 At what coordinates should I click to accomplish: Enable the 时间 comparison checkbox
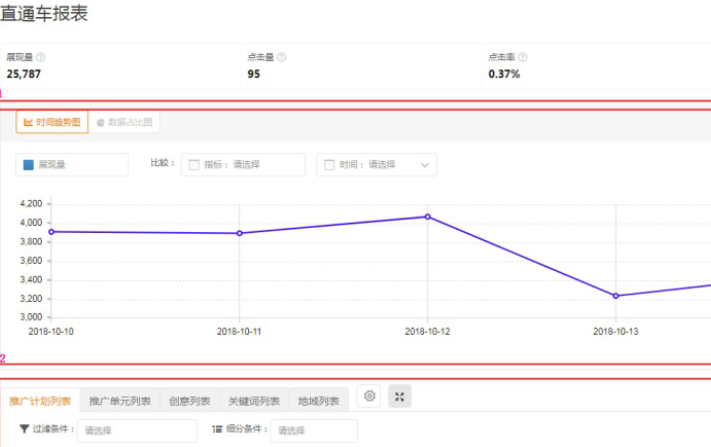click(329, 165)
